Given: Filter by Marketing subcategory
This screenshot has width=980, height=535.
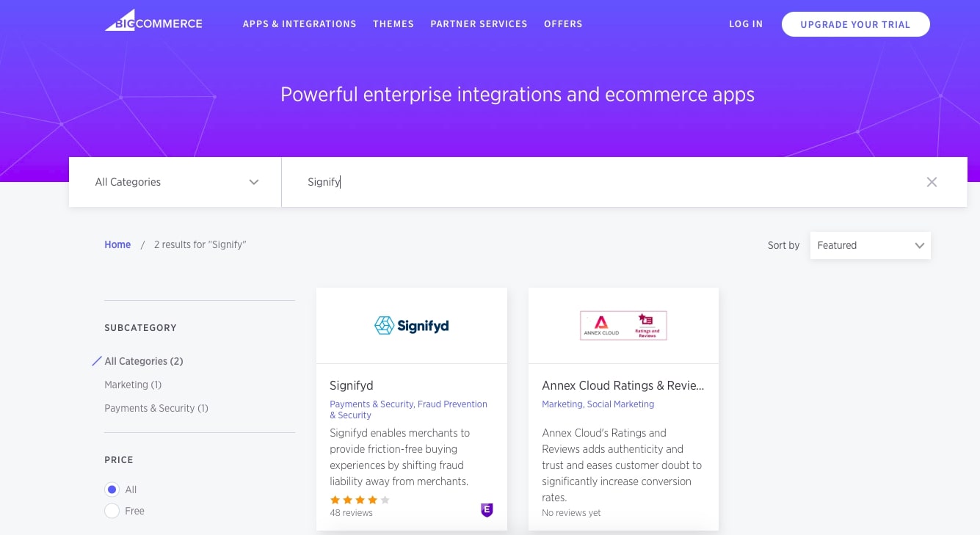Looking at the screenshot, I should coord(133,385).
